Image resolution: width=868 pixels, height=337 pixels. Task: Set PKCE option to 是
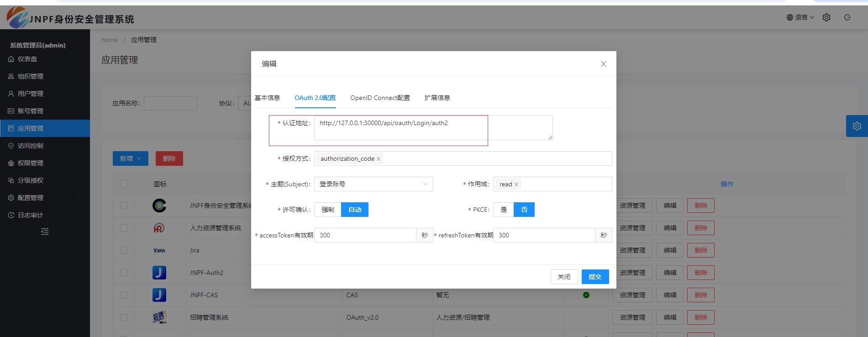coord(504,210)
